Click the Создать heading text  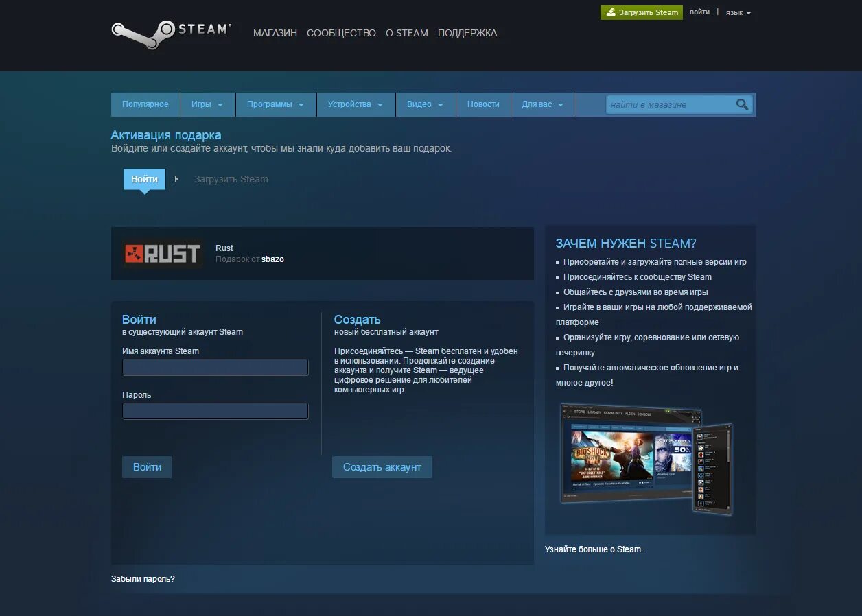point(357,320)
